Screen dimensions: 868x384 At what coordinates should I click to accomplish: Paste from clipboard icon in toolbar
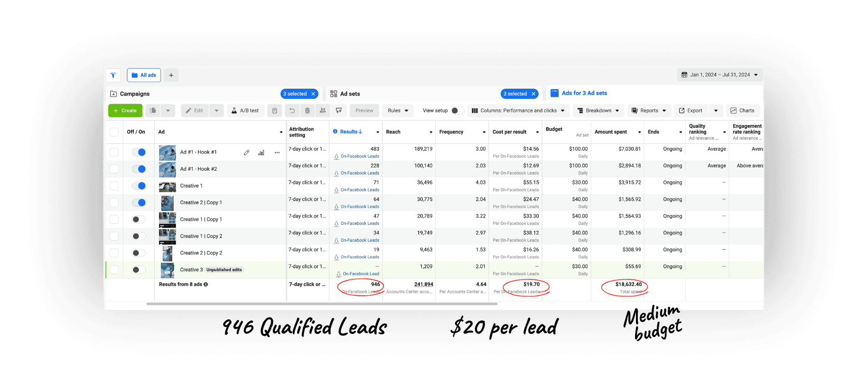(x=275, y=111)
